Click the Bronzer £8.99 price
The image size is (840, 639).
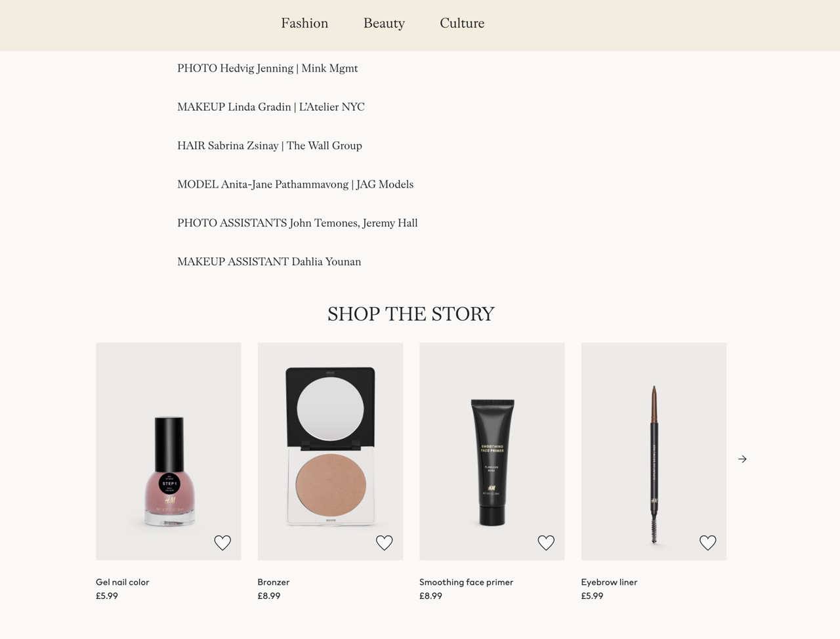269,596
